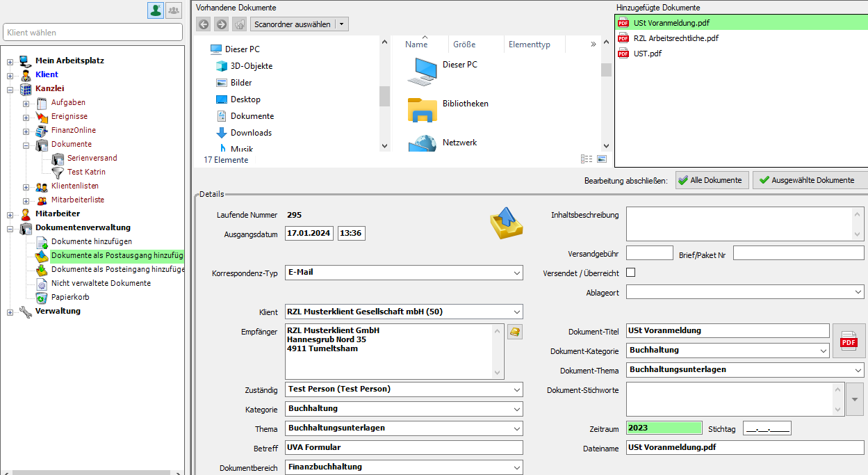This screenshot has width=868, height=475.
Task: Click the back navigation arrow icon
Action: [x=204, y=24]
